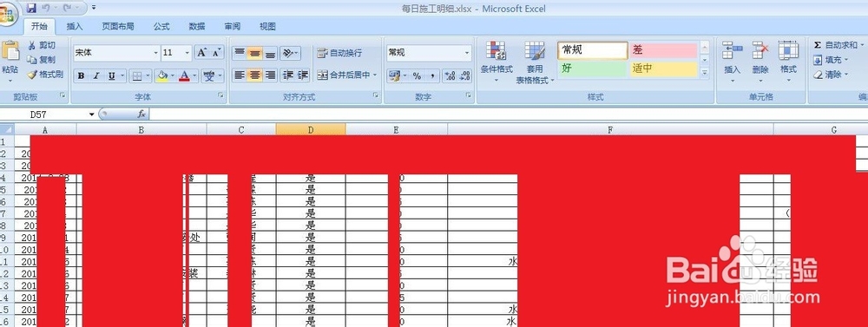Increase decimal places

coord(450,75)
